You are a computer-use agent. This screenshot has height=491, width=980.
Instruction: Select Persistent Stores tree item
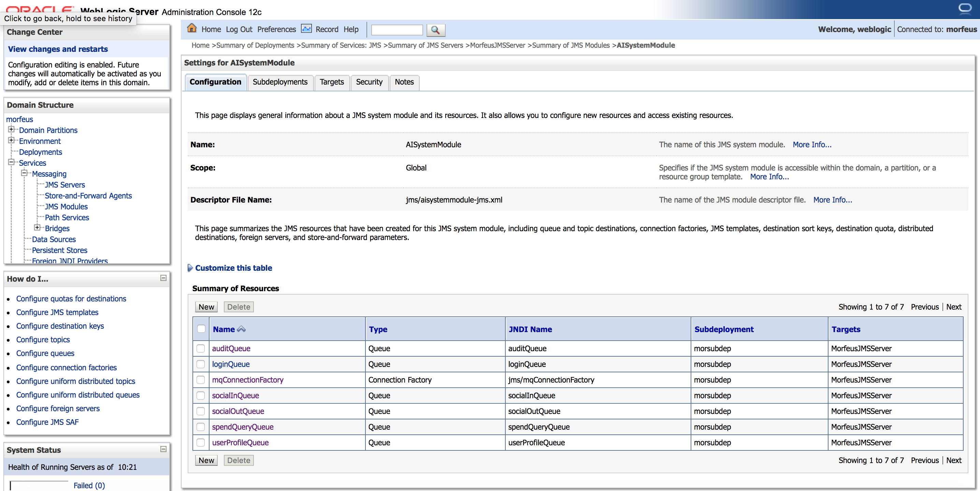(60, 250)
